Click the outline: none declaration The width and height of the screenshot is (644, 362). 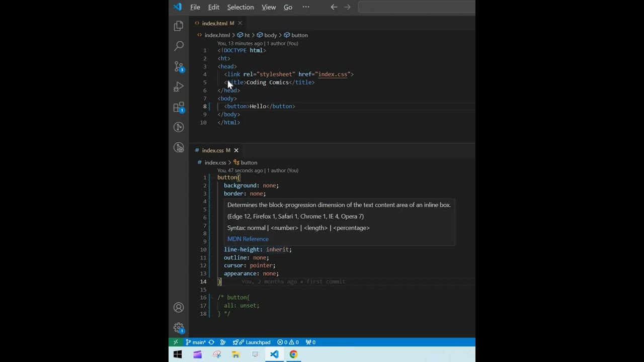[x=247, y=257]
